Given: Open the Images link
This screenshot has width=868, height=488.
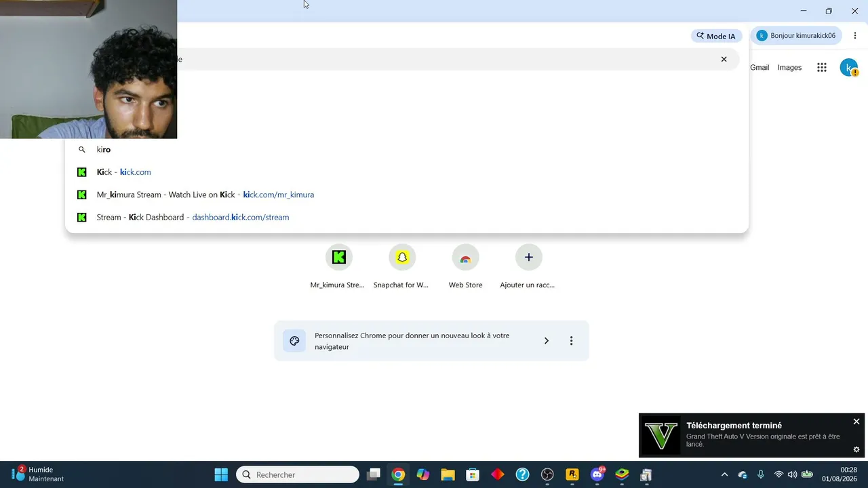Looking at the screenshot, I should 789,68.
